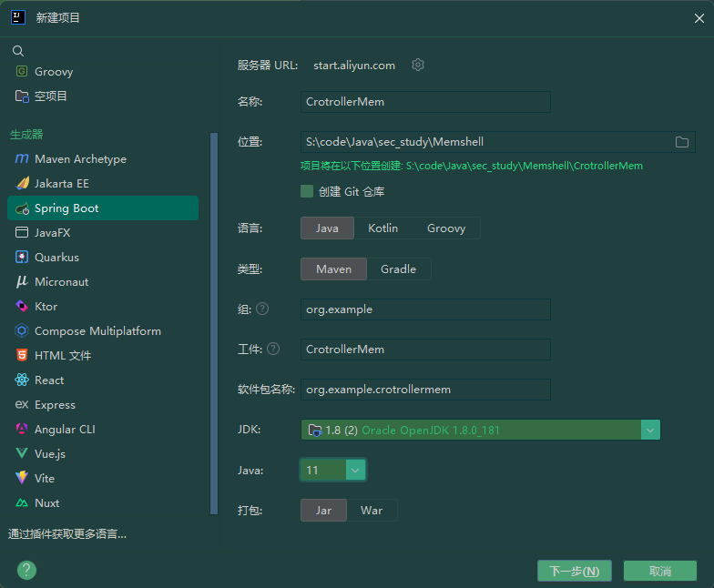Click the Express ex icon

coord(22,404)
